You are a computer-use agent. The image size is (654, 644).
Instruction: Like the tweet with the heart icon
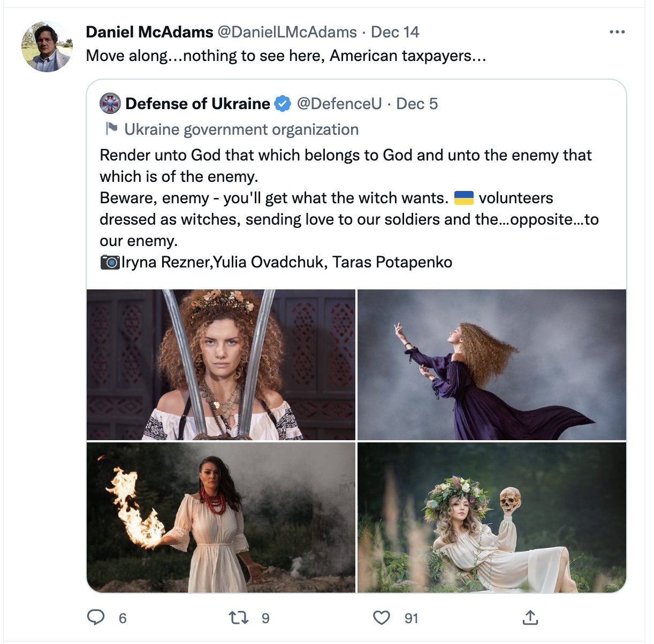coord(382,618)
